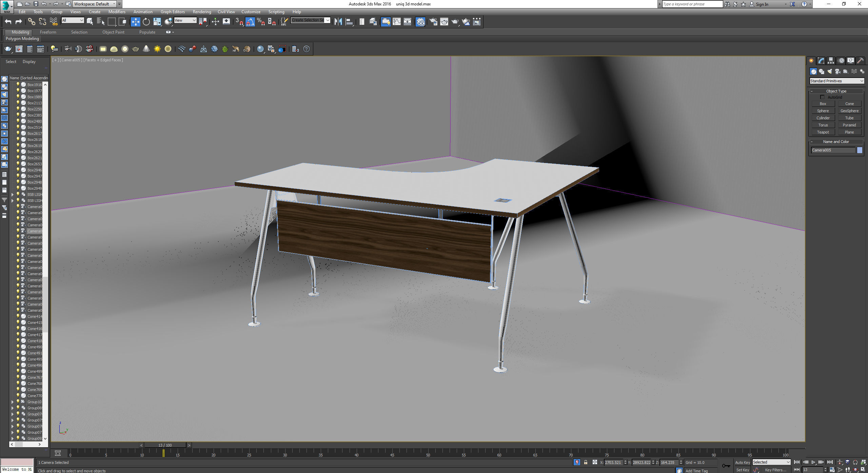Enable the AutoGrid checkbox
Image resolution: width=868 pixels, height=473 pixels.
click(822, 97)
